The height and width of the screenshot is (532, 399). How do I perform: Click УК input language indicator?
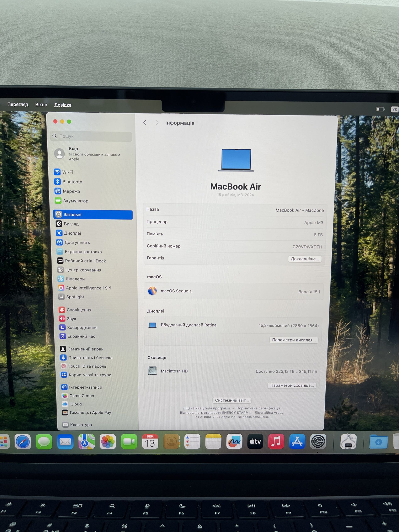(395, 110)
